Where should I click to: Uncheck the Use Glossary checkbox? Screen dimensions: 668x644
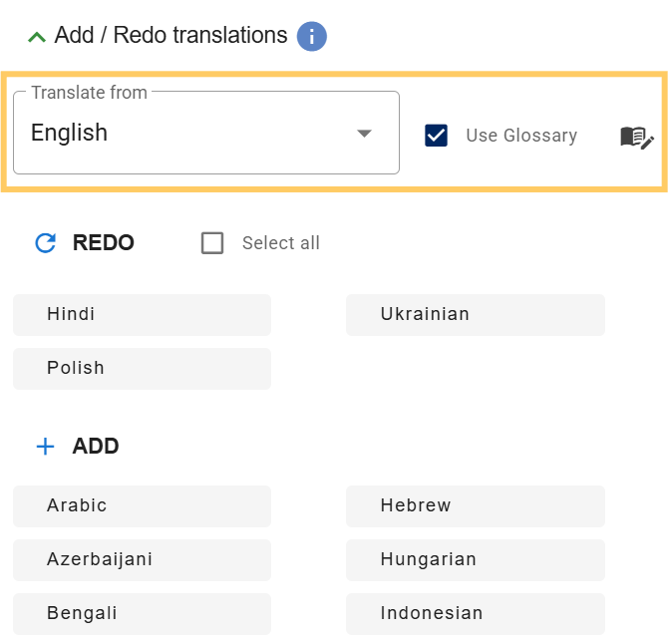tap(436, 136)
